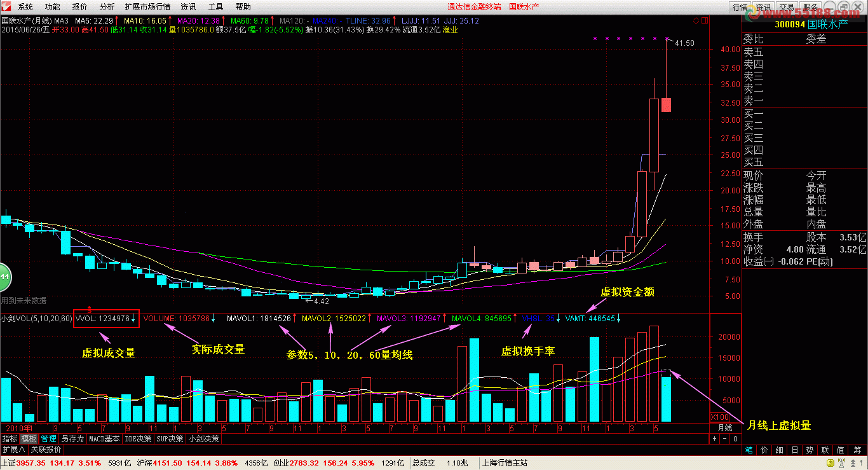868x470 pixels.
Task: Switch to DDE决策 template
Action: tap(139, 439)
